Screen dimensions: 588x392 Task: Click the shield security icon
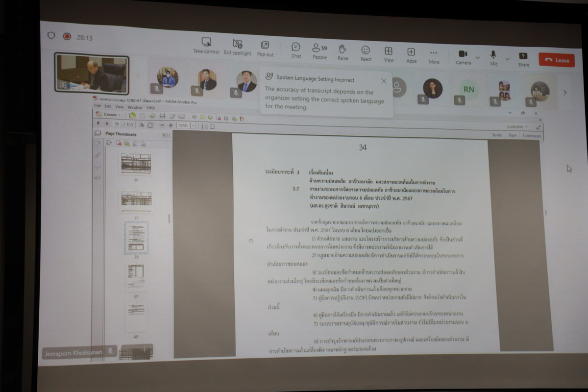tap(51, 35)
